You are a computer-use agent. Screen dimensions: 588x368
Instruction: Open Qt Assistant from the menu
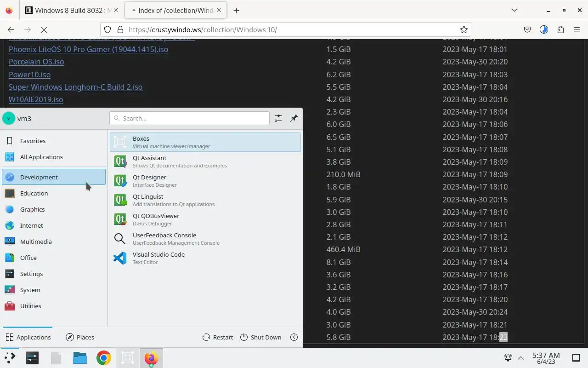[x=205, y=161]
